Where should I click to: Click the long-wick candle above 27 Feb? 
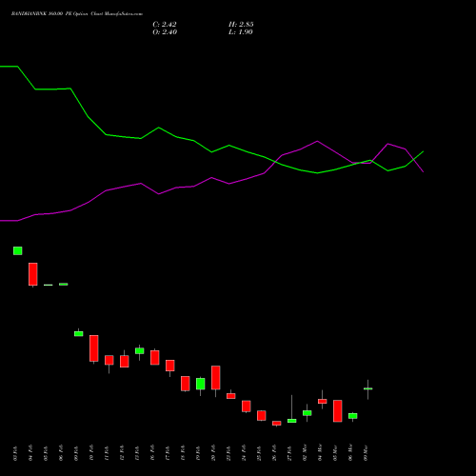click(292, 421)
